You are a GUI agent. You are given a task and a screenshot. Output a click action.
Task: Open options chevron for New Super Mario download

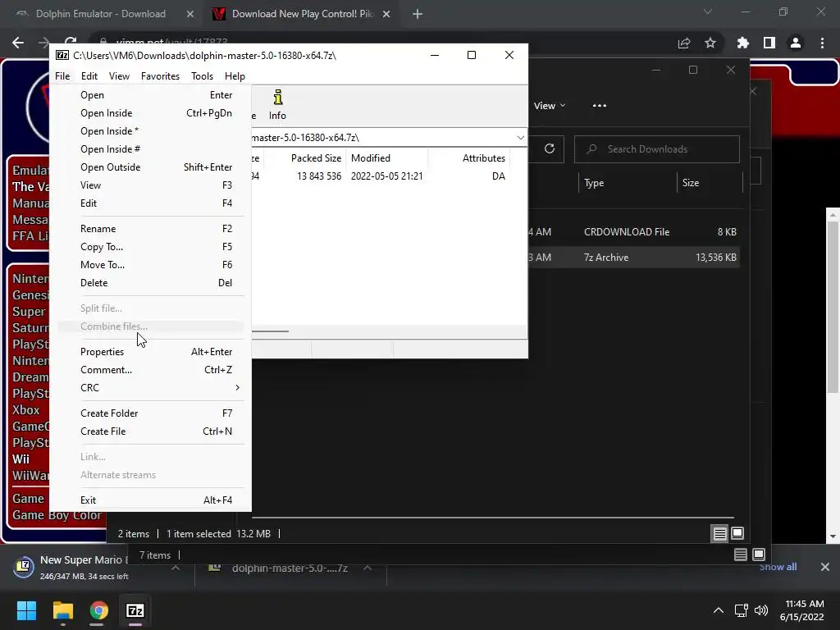[176, 568]
